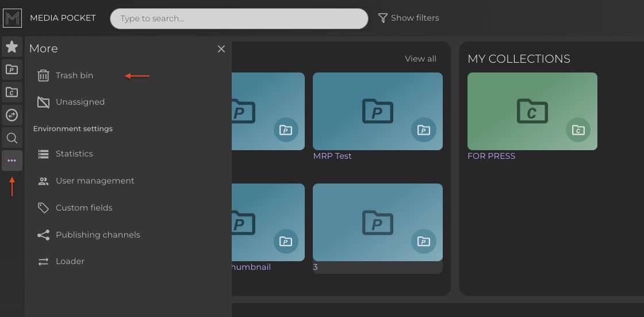Open Collections folder icon in sidebar
Image resolution: width=644 pixels, height=317 pixels.
[12, 92]
